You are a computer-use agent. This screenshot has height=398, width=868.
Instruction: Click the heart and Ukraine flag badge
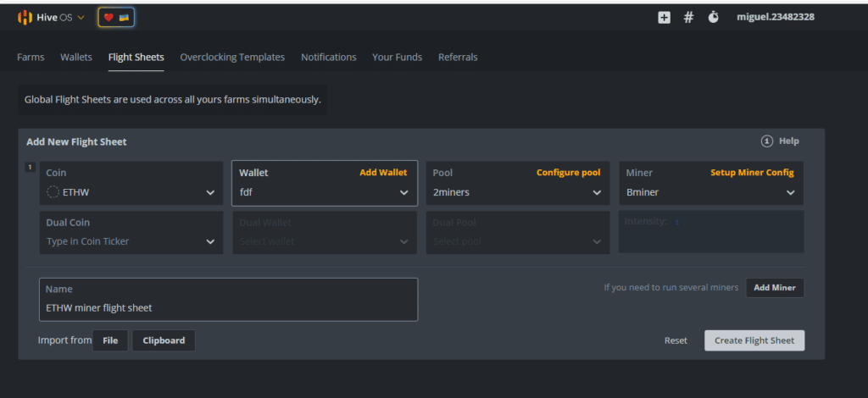(x=116, y=18)
